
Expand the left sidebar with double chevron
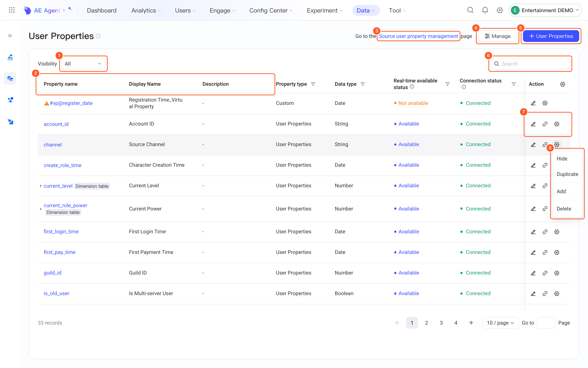point(10,36)
